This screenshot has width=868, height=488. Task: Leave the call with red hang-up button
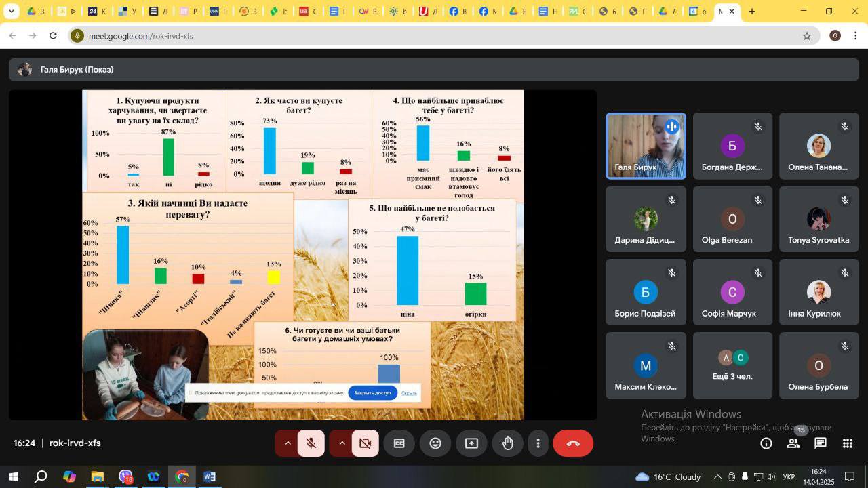[x=573, y=443]
